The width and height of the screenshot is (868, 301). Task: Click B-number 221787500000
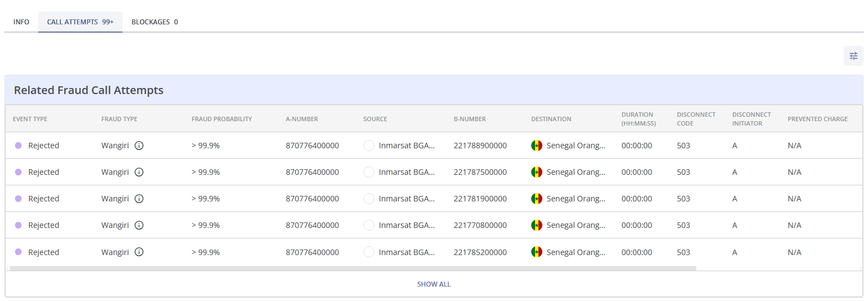pyautogui.click(x=480, y=172)
